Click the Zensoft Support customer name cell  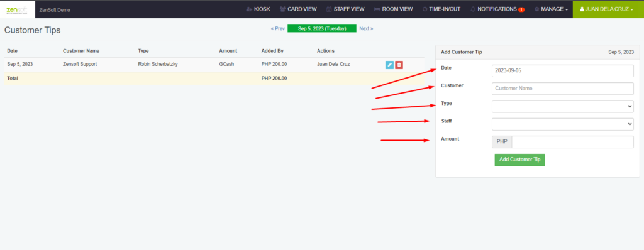coord(80,65)
